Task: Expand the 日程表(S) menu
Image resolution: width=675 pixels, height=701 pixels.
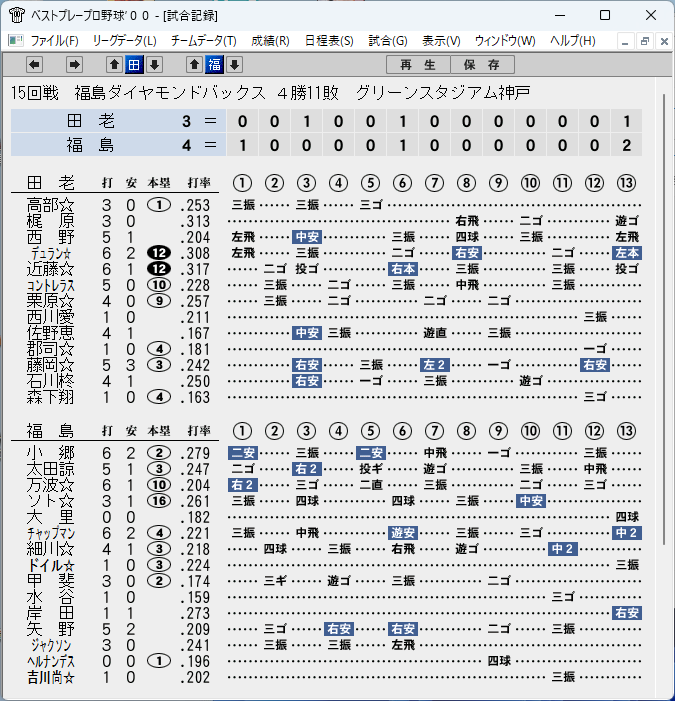Action: point(329,41)
